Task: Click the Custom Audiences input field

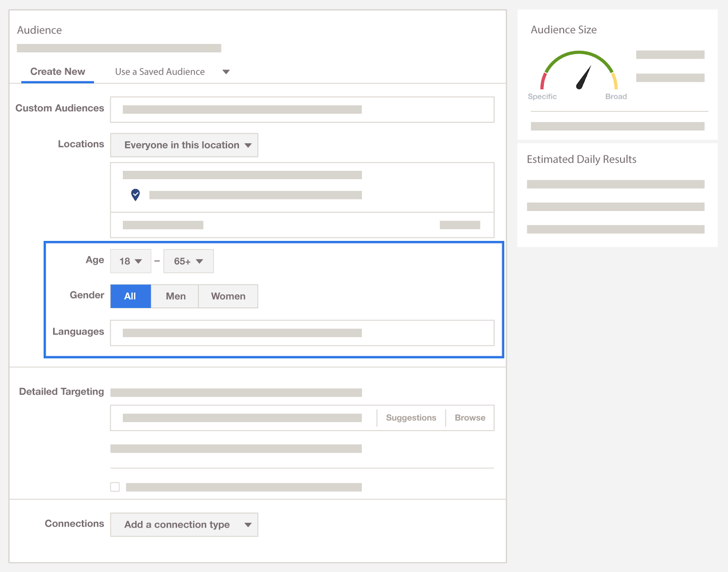Action: click(302, 110)
